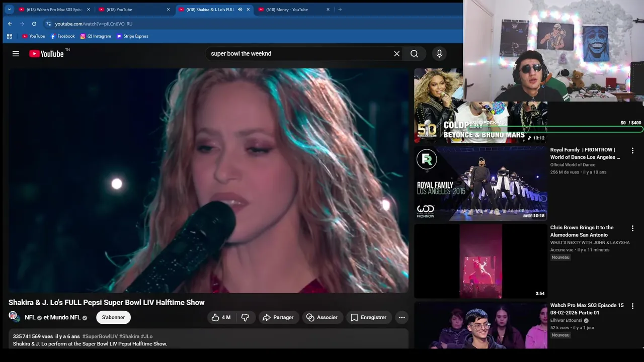Open the Wahch Pro Max Episode 15 thumbnail

(x=480, y=325)
